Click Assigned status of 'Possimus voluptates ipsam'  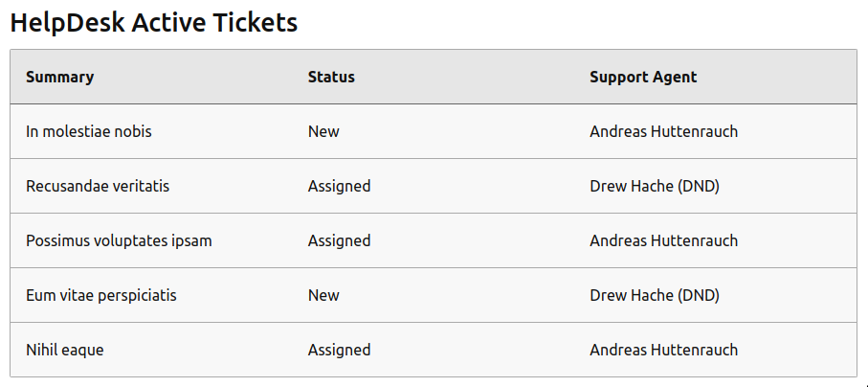click(340, 240)
